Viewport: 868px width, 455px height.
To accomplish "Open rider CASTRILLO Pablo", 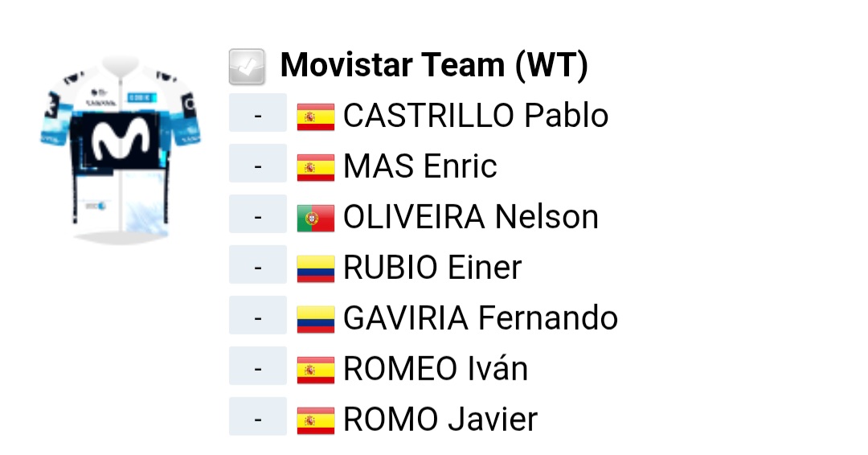I will click(x=476, y=116).
